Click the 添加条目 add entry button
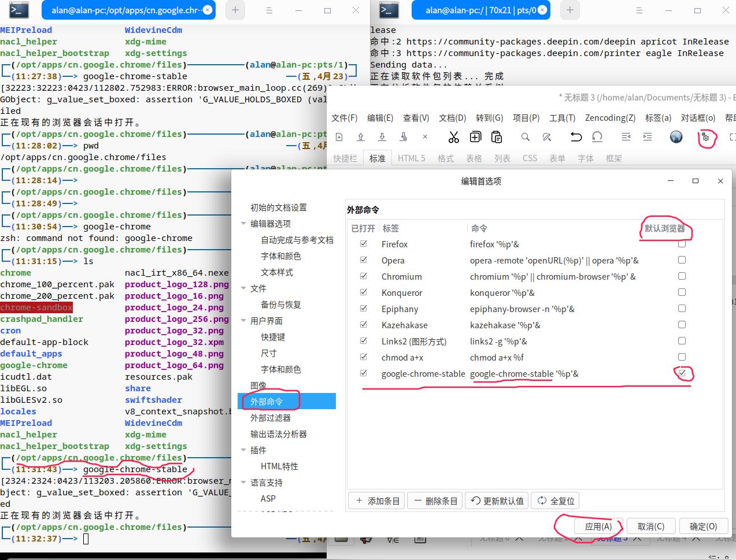Viewport: 736px width, 560px height. (378, 501)
